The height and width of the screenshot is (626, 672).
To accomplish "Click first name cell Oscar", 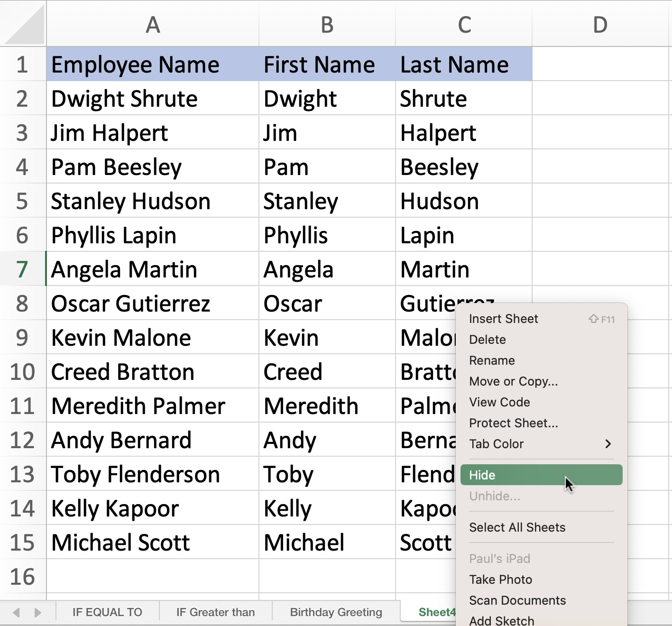I will tap(327, 303).
